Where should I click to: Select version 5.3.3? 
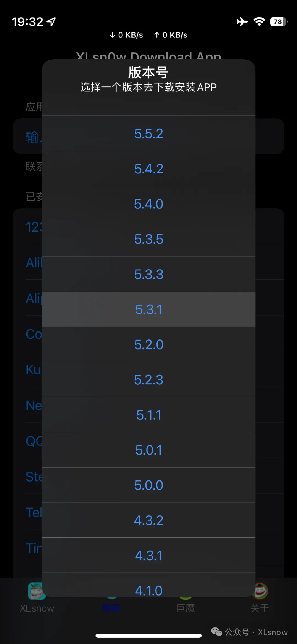point(148,274)
